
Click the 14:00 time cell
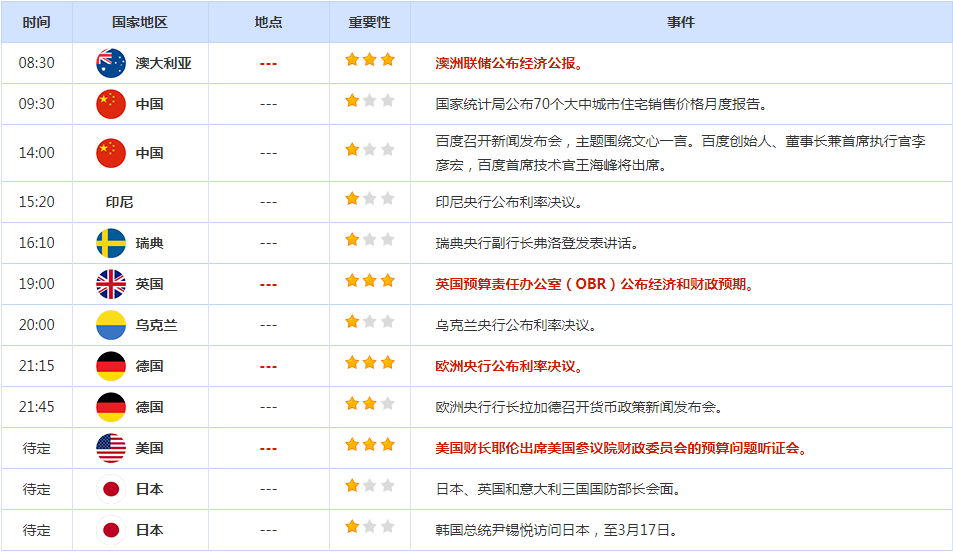point(36,153)
